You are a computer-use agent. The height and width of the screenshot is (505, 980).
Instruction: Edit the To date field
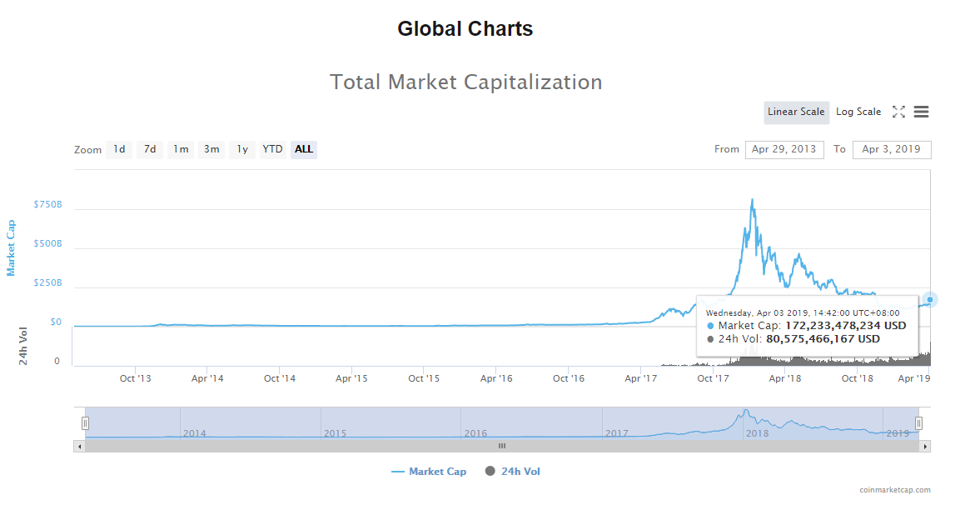[891, 149]
